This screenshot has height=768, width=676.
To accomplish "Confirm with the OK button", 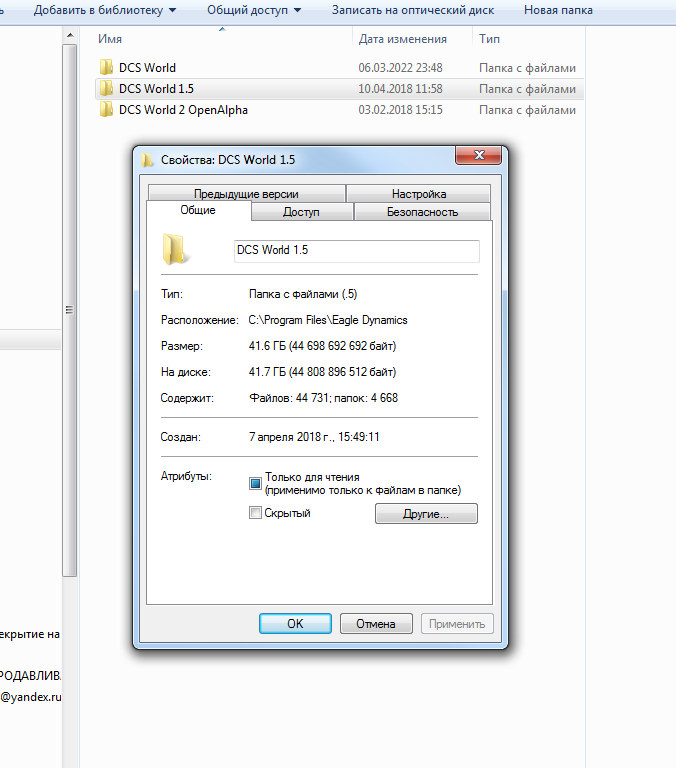I will pyautogui.click(x=295, y=624).
